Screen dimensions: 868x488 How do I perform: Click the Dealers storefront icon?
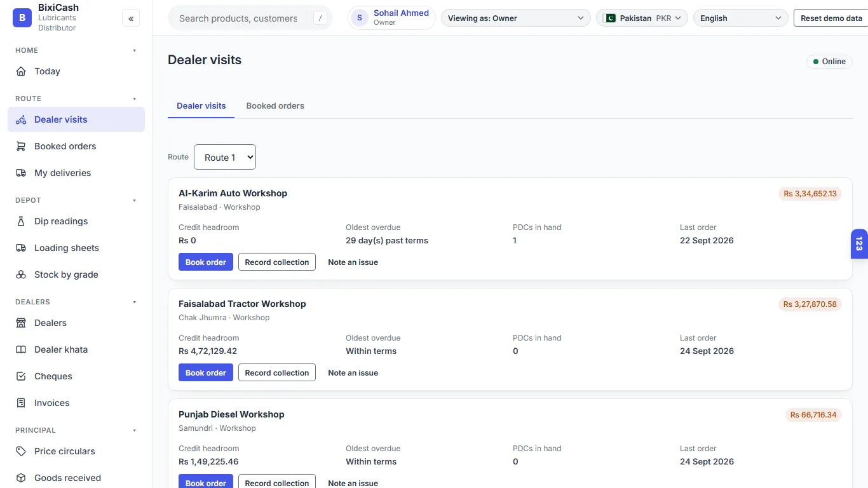[21, 323]
